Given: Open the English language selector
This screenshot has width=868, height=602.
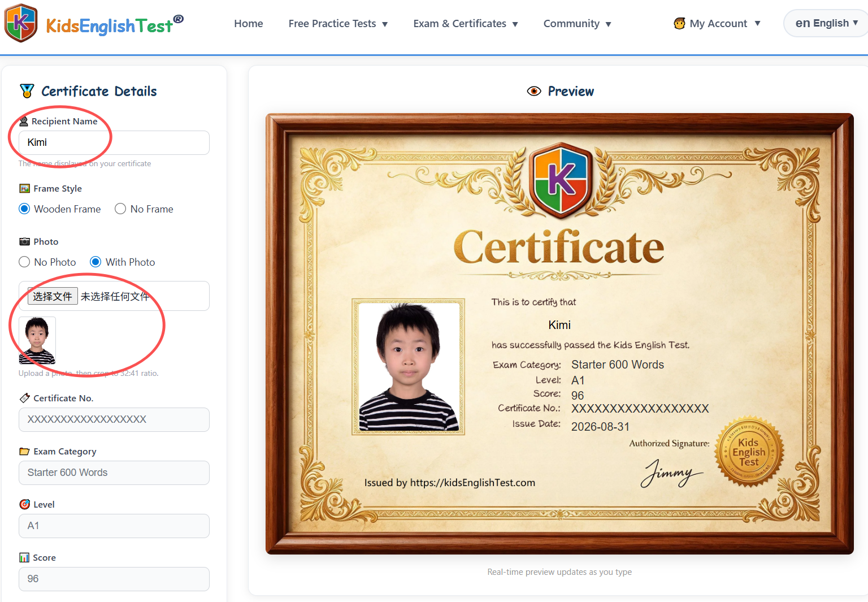Looking at the screenshot, I should [x=826, y=23].
